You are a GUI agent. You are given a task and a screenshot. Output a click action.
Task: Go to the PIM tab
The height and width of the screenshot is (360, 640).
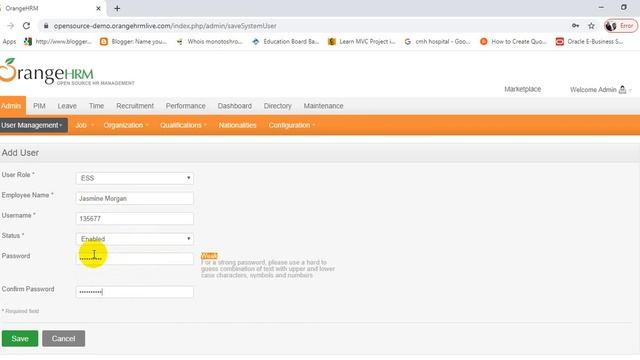(x=39, y=106)
